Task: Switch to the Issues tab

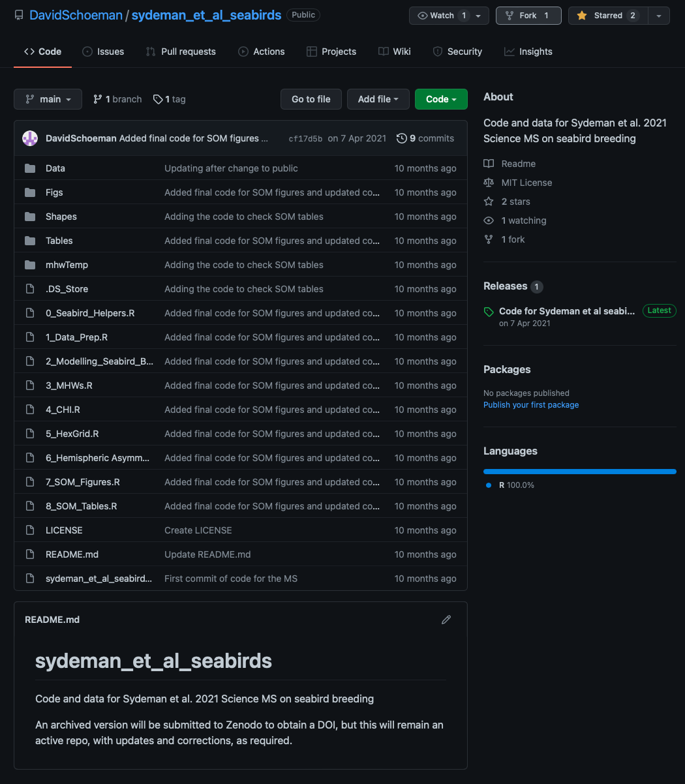Action: pyautogui.click(x=103, y=52)
